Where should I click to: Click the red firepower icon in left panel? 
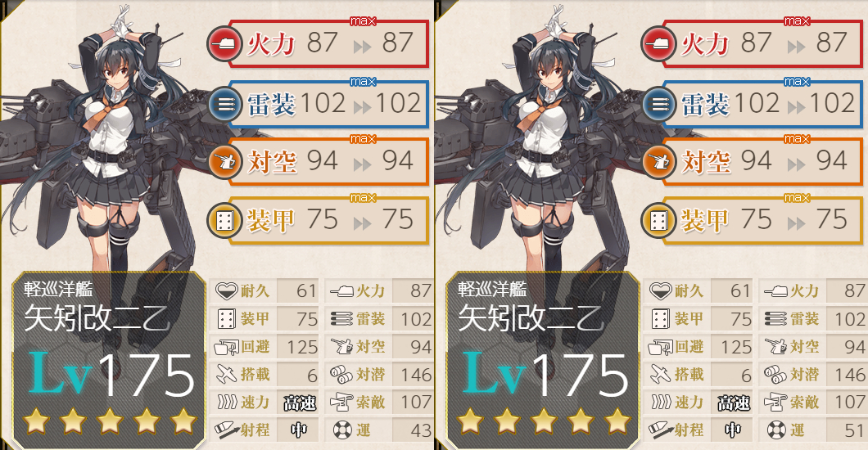(x=224, y=43)
